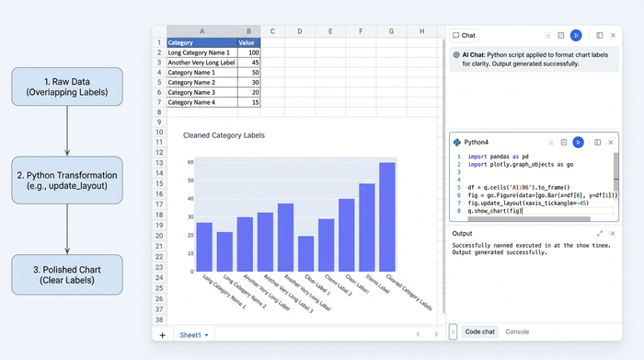Place cursor in 'q.show_chart(fig)' line

pos(495,211)
